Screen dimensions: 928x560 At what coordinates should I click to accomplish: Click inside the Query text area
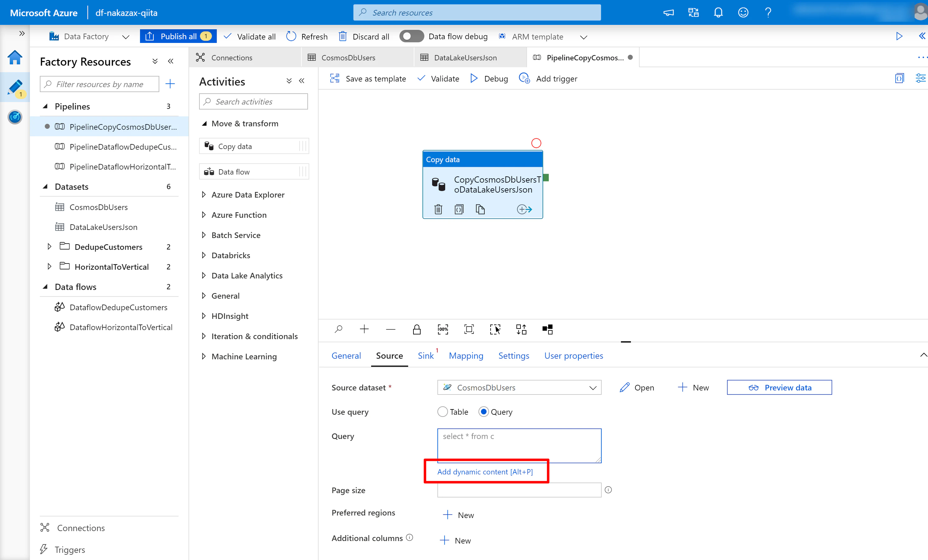click(519, 446)
